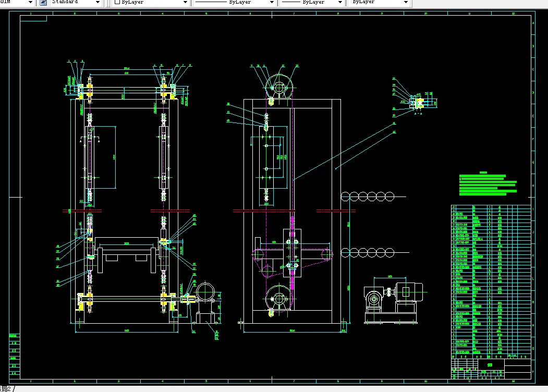Click the bottom sprocket wheel in side view
The height and width of the screenshot is (392, 548).
[x=278, y=299]
